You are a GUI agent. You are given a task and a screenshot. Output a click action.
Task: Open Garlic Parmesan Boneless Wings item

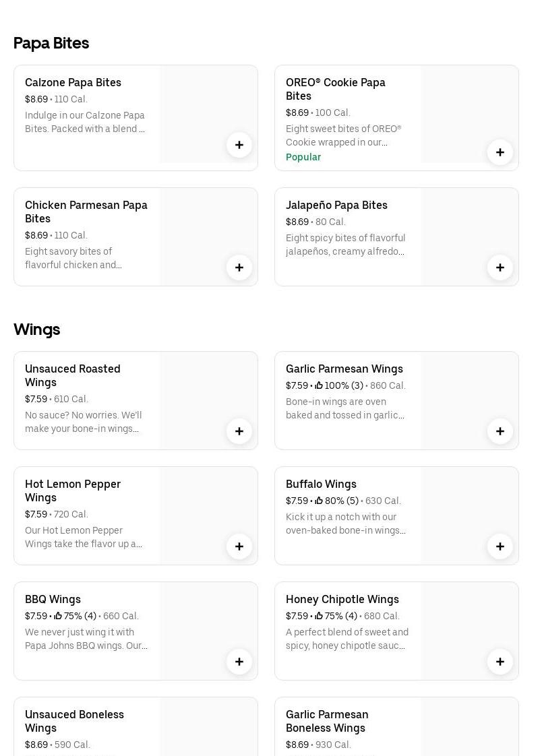pyautogui.click(x=327, y=721)
